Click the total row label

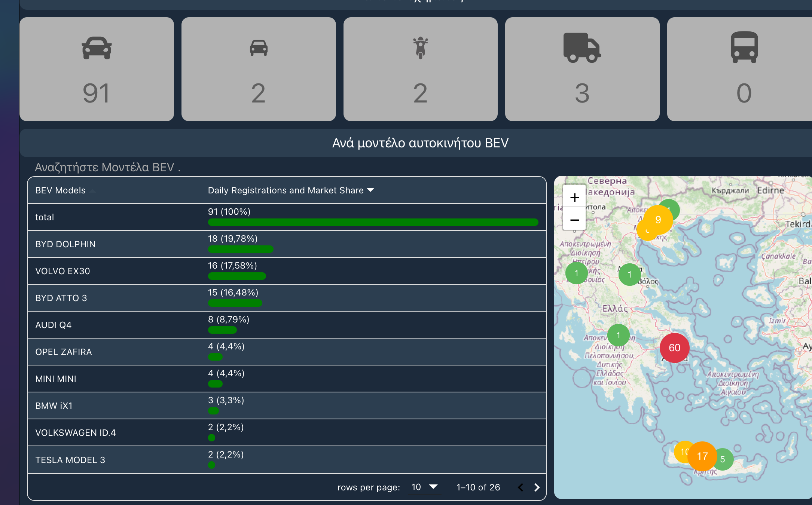tap(45, 217)
